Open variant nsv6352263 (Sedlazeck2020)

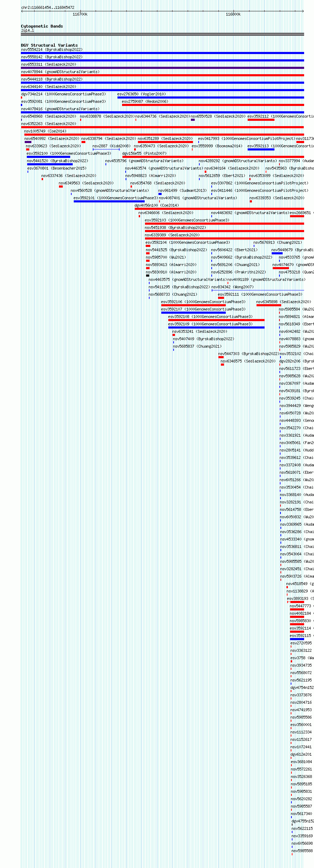pos(49,124)
